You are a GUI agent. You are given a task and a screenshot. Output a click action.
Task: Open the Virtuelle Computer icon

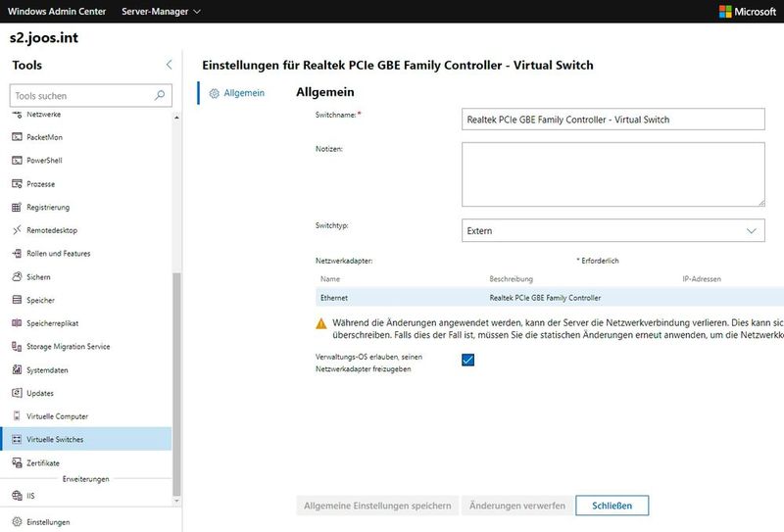(x=17, y=416)
